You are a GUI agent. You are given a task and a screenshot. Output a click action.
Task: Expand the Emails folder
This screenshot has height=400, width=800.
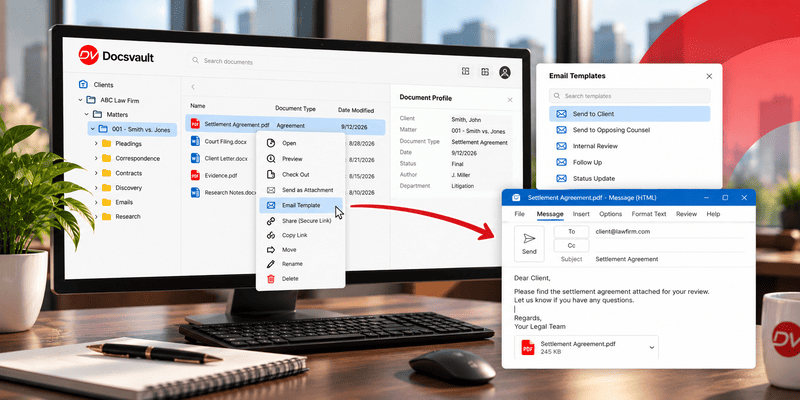point(96,202)
